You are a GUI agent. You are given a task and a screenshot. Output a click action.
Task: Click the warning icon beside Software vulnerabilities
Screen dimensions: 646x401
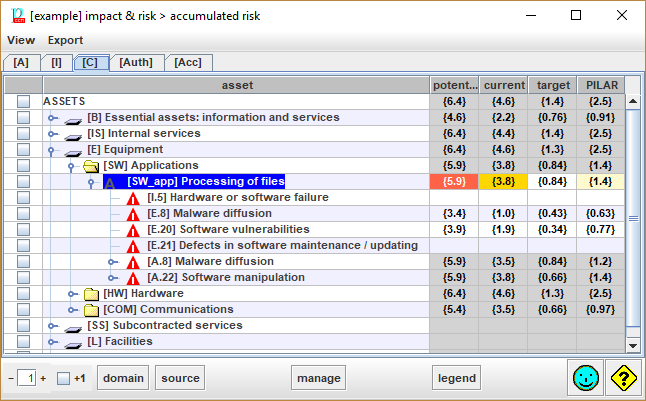[x=133, y=229]
